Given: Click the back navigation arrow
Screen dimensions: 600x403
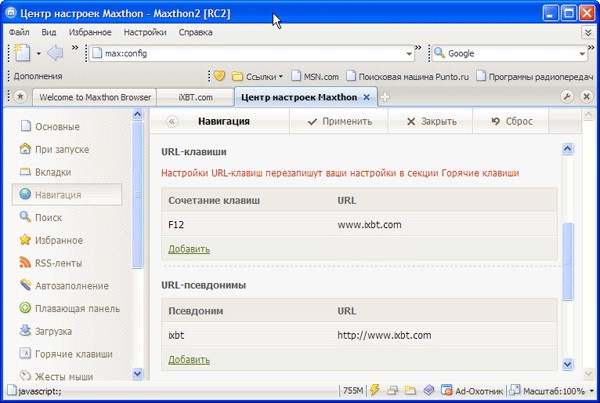Looking at the screenshot, I should pyautogui.click(x=55, y=53).
